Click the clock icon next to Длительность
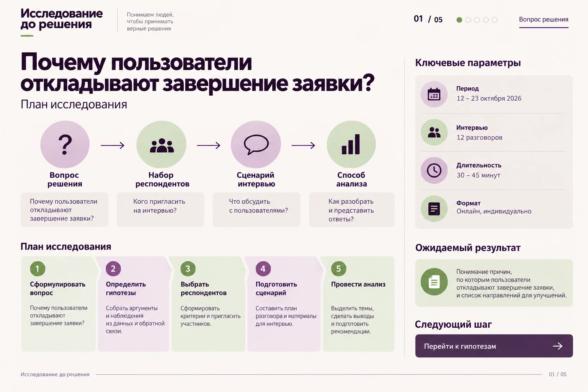The height and width of the screenshot is (392, 588). [434, 170]
